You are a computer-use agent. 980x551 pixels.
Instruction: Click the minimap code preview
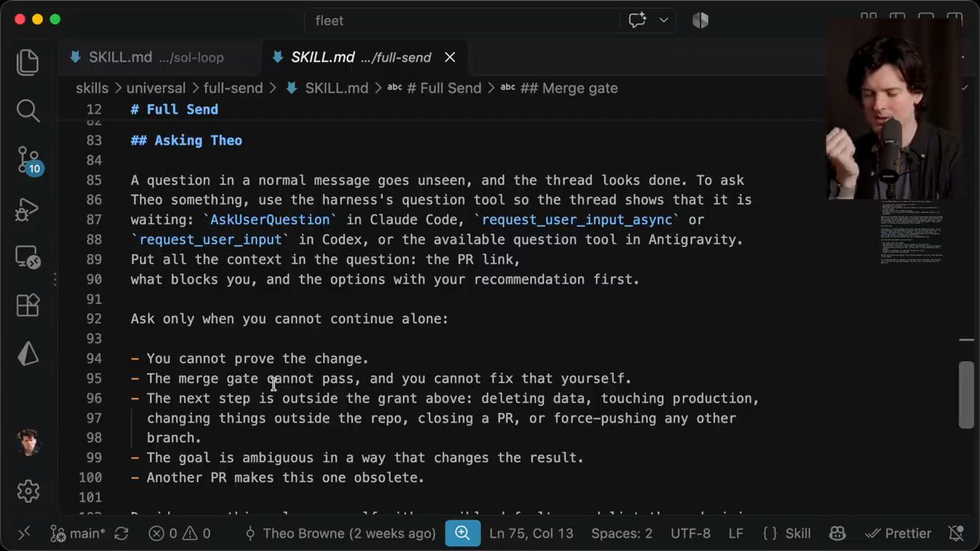(913, 233)
